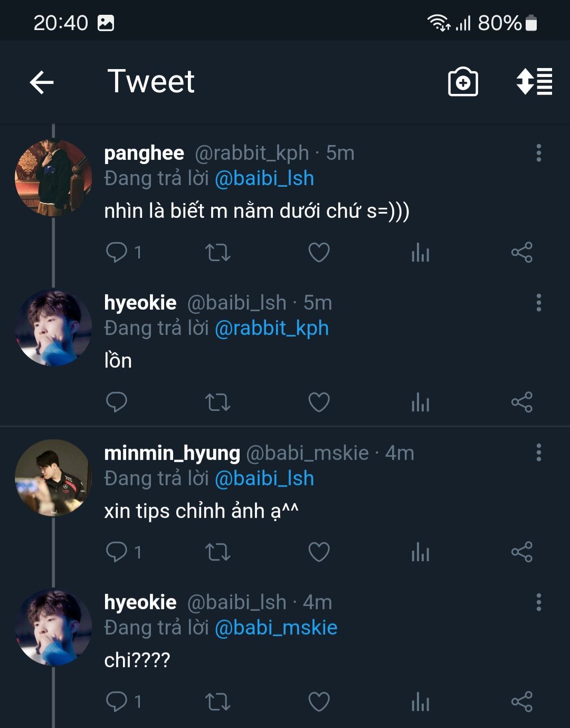Reply to panghee's tweet

(117, 252)
